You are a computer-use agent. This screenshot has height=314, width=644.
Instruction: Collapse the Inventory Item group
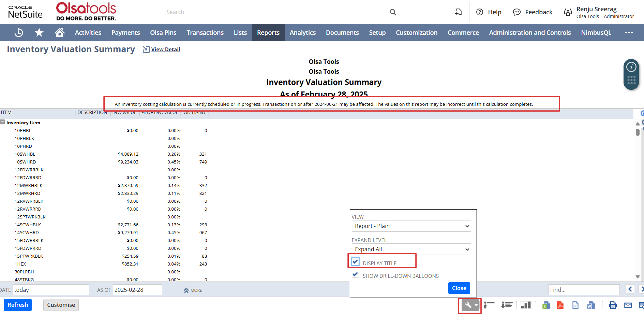3,122
